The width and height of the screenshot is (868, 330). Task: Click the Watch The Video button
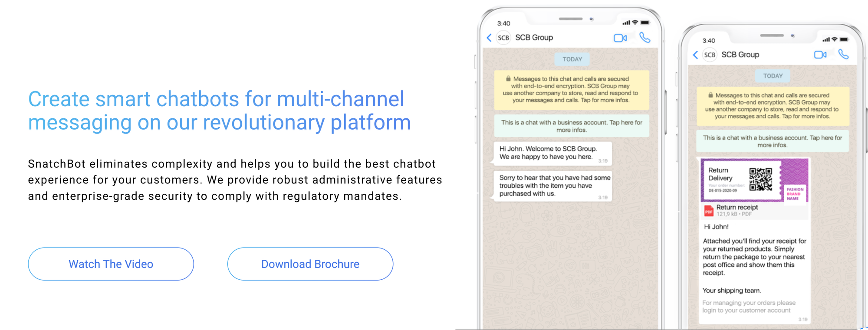pos(111,264)
